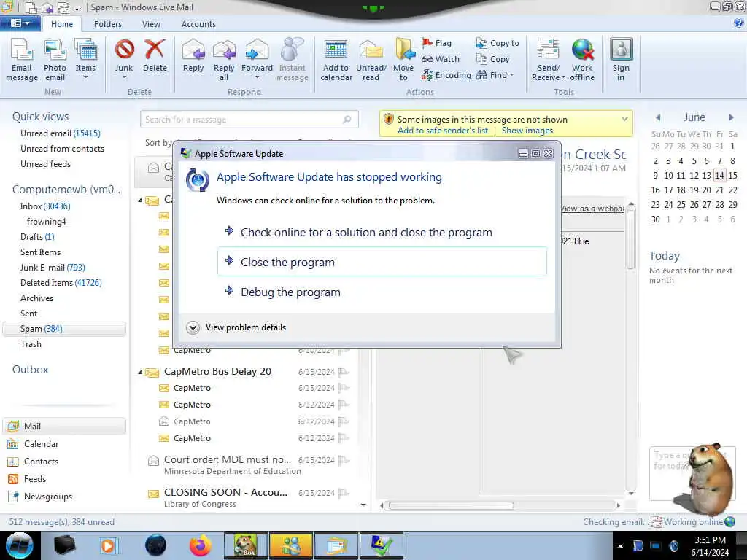Click the Photo email icon
Image resolution: width=747 pixels, height=560 pixels.
click(x=55, y=60)
